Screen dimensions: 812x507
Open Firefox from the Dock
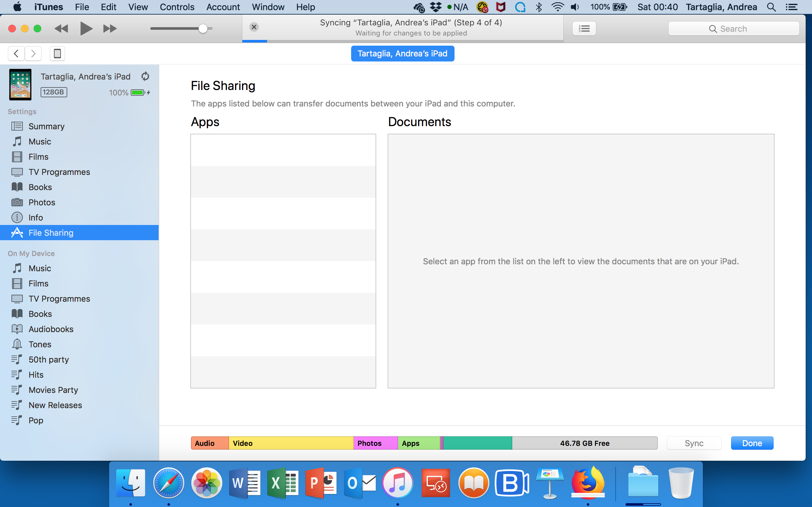[x=588, y=483]
